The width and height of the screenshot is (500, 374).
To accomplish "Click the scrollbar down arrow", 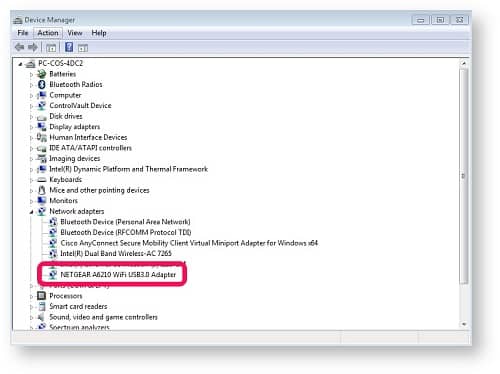I will (464, 324).
